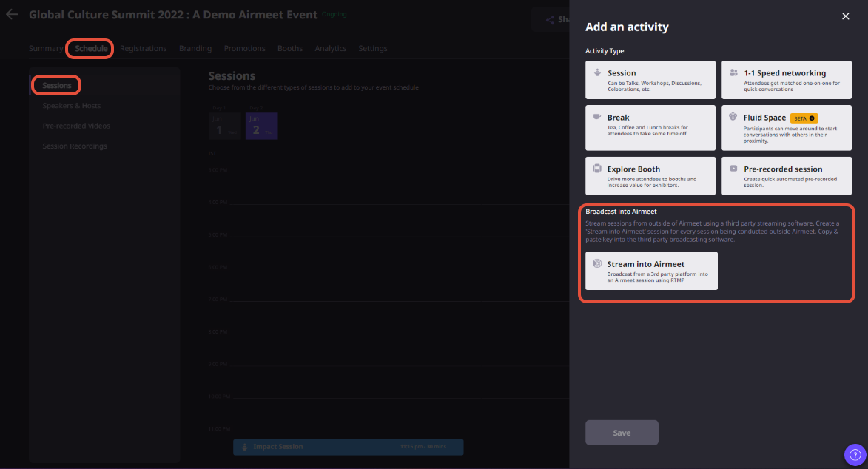The image size is (868, 469).
Task: Go to the Branding tab
Action: 195,48
